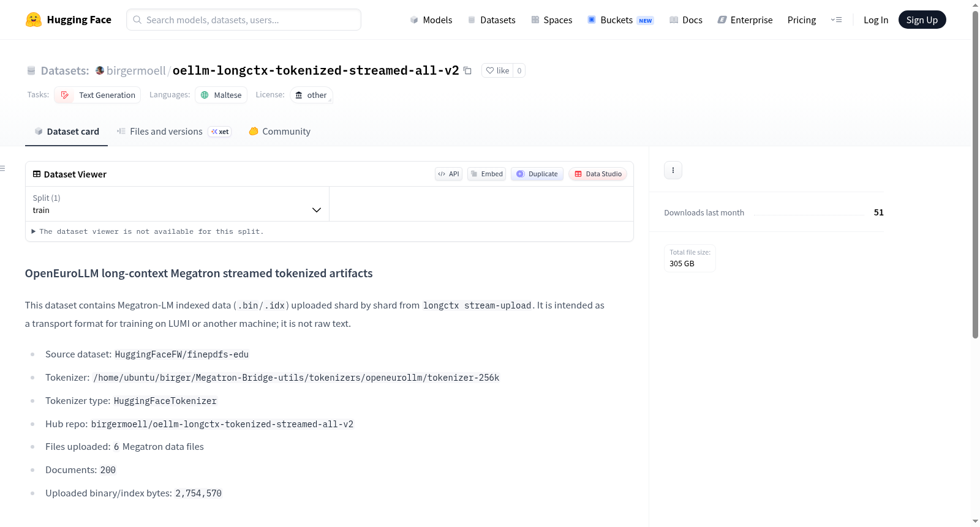
Task: Click the heart like icon
Action: [490, 70]
